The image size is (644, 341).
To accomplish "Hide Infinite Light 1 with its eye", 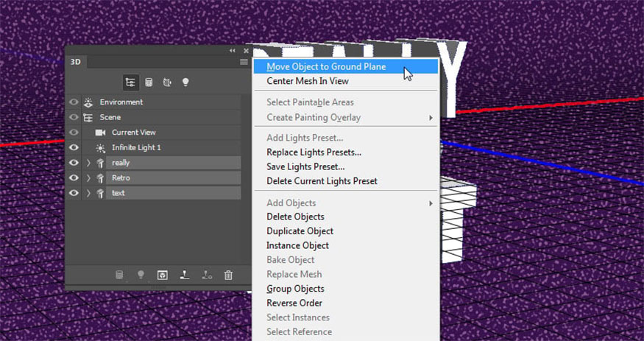I will click(74, 147).
